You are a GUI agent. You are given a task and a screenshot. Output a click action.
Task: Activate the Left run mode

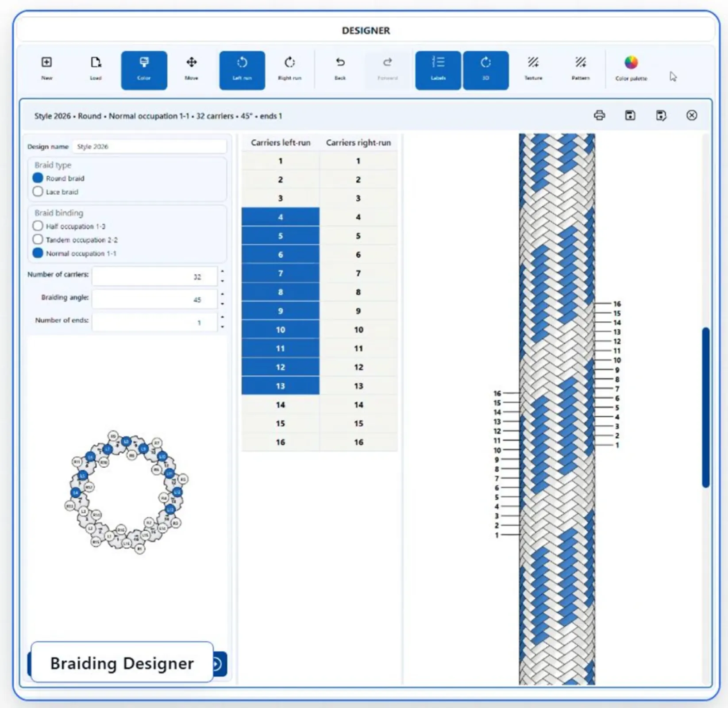(242, 70)
